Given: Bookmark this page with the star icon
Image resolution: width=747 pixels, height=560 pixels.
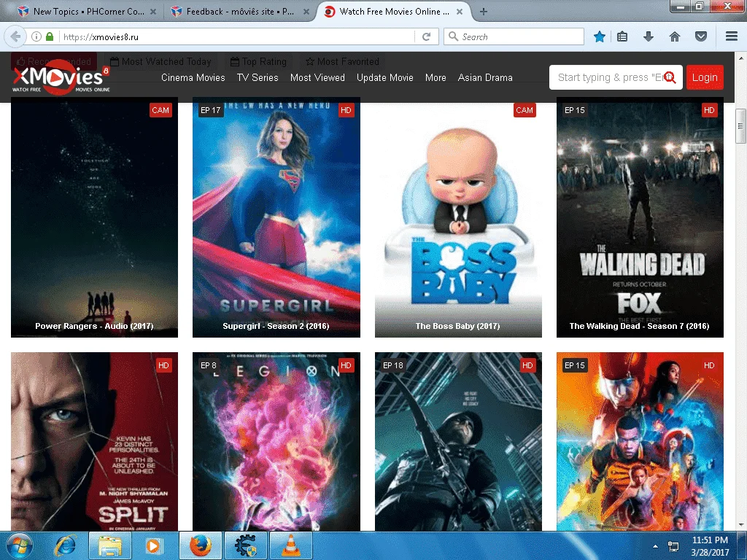Looking at the screenshot, I should 600,36.
